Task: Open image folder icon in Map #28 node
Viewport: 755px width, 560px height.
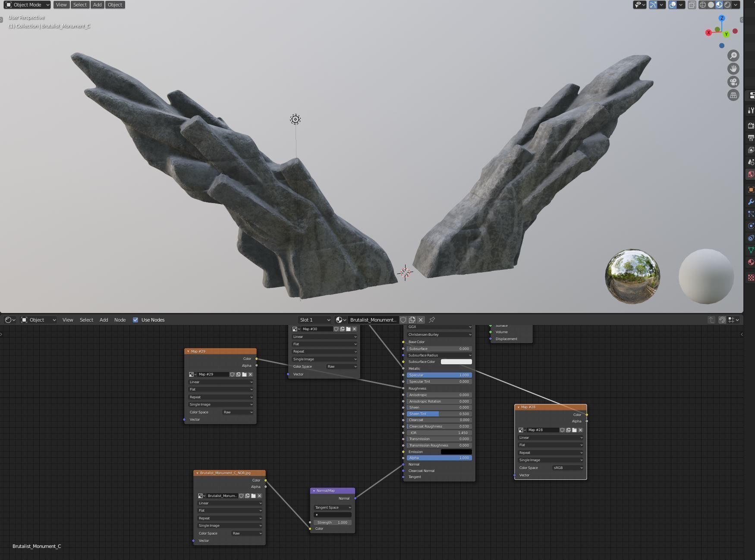Action: tap(574, 430)
